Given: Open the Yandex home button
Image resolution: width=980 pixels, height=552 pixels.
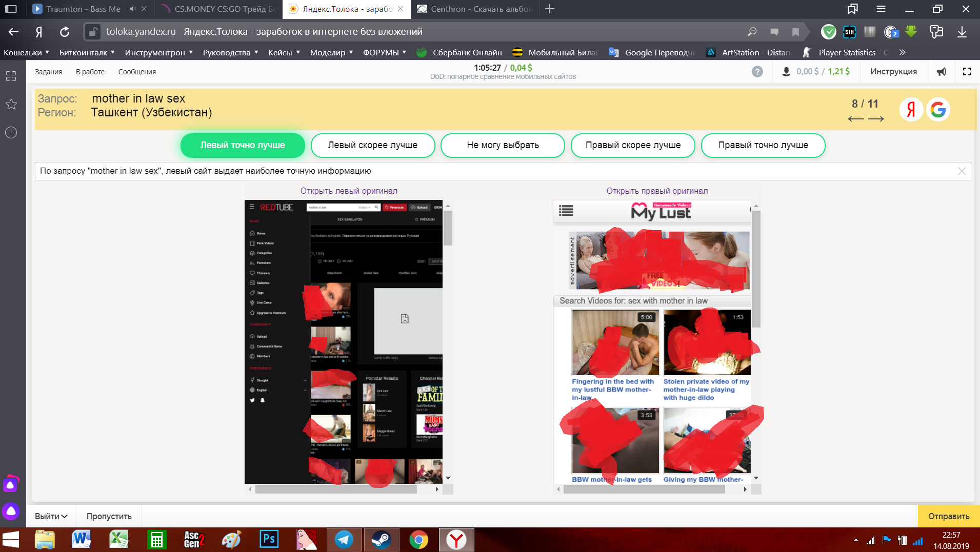Looking at the screenshot, I should (x=39, y=32).
